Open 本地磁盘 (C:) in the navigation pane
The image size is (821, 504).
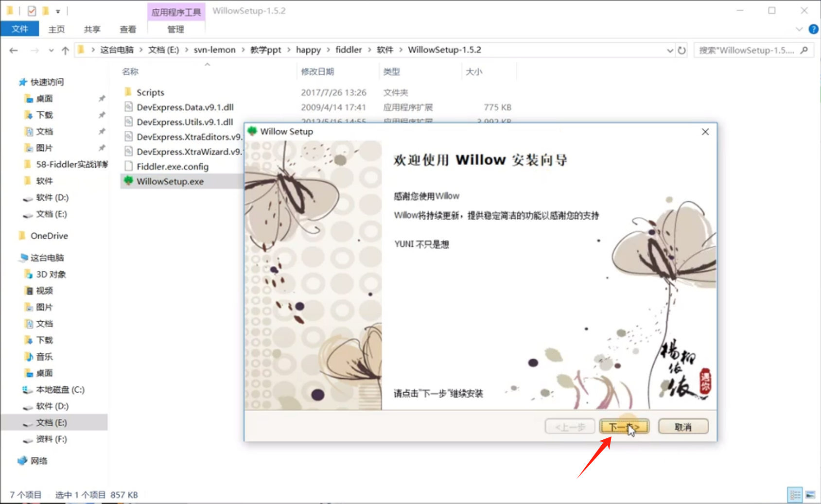60,390
